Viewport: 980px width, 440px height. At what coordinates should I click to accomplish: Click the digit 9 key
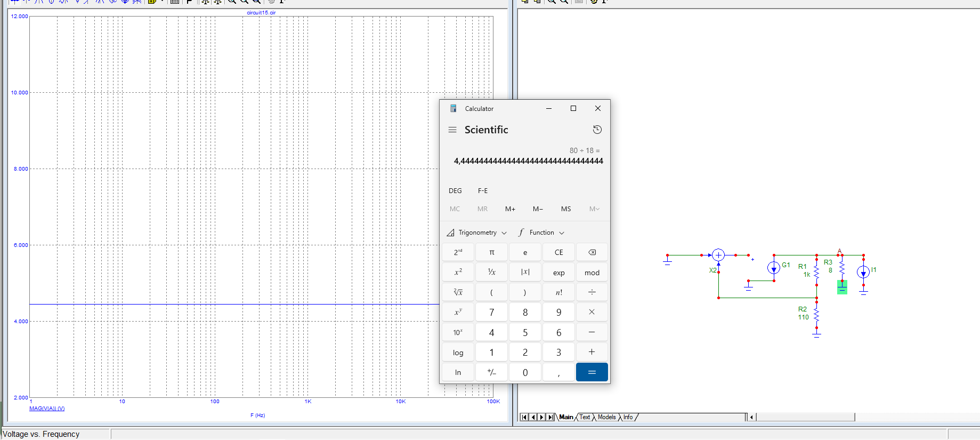558,313
